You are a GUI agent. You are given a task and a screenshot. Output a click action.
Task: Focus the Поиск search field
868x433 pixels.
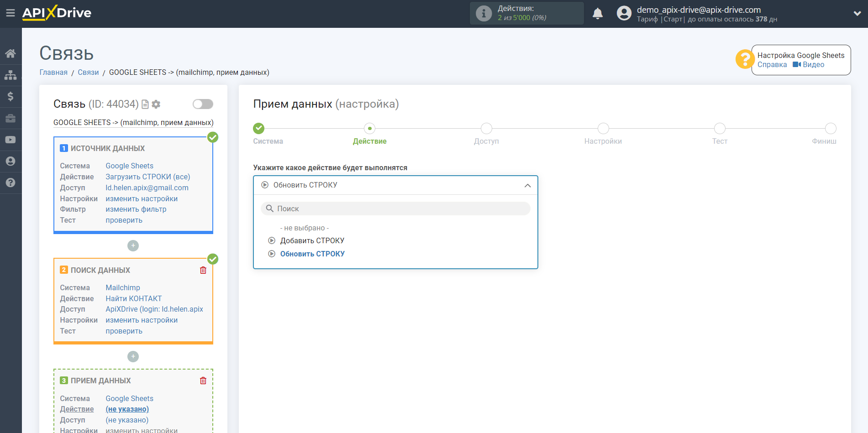pos(395,209)
